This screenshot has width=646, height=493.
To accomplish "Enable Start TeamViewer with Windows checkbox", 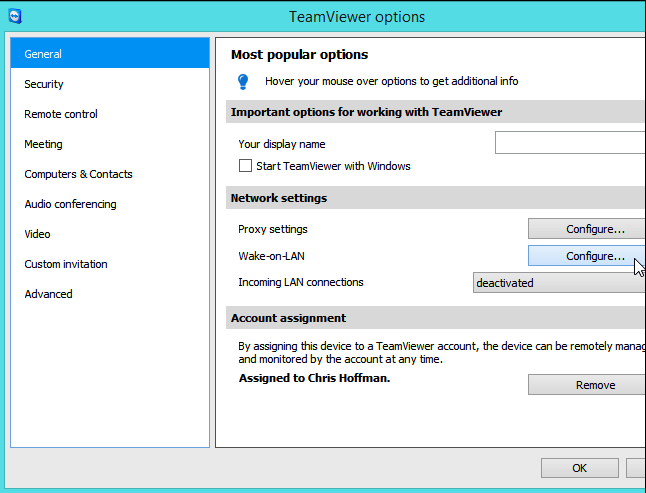I will [x=245, y=166].
